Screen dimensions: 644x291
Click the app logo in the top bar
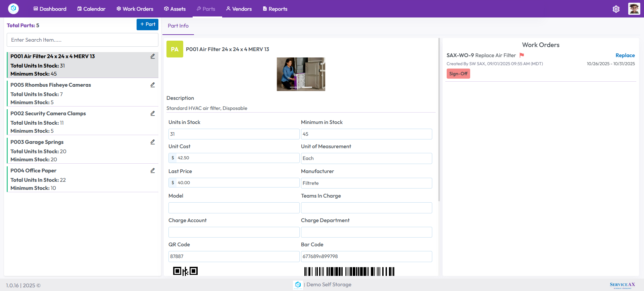13,9
